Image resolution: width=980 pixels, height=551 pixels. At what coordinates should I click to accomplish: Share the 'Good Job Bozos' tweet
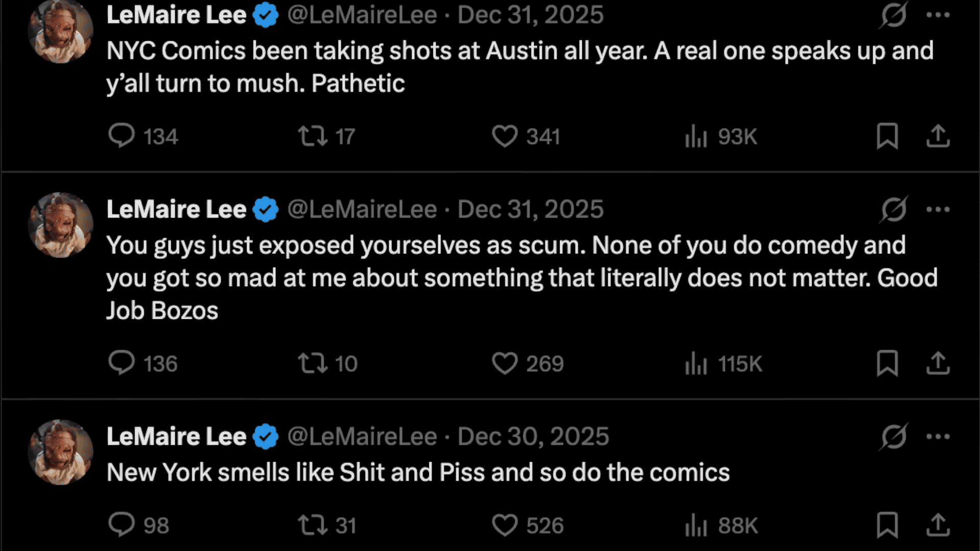click(938, 363)
